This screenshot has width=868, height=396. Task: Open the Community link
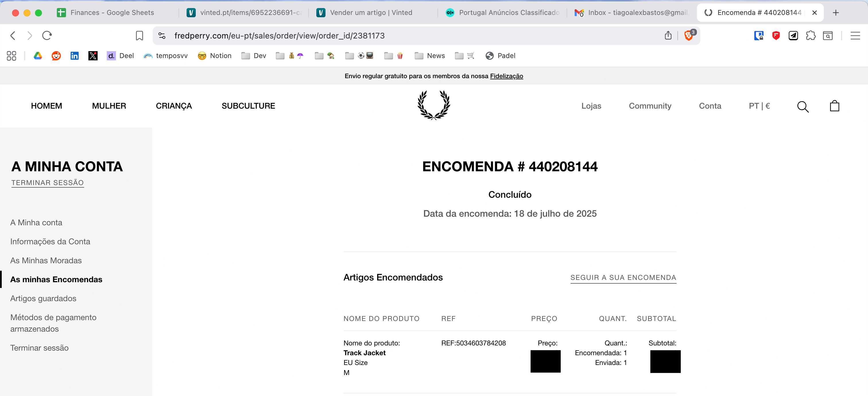[650, 106]
